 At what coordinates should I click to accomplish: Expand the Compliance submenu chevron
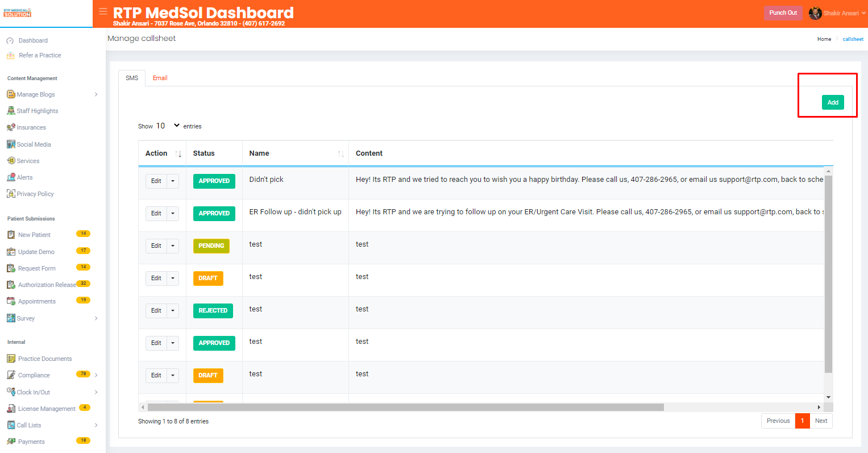coord(96,375)
